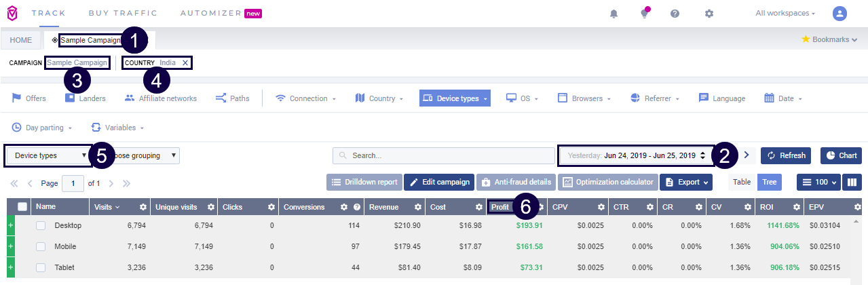Open the help question mark icon
The height and width of the screenshot is (285, 868).
click(675, 14)
